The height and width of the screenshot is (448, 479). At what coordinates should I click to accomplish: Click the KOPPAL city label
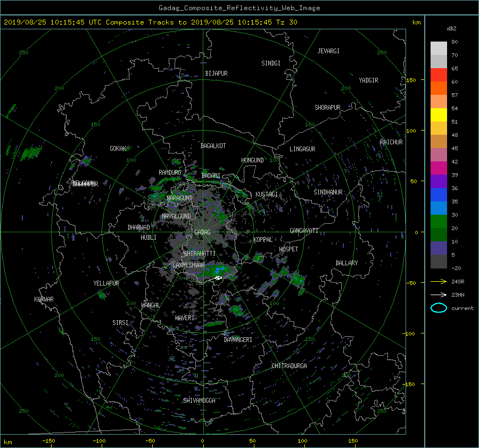click(x=263, y=240)
